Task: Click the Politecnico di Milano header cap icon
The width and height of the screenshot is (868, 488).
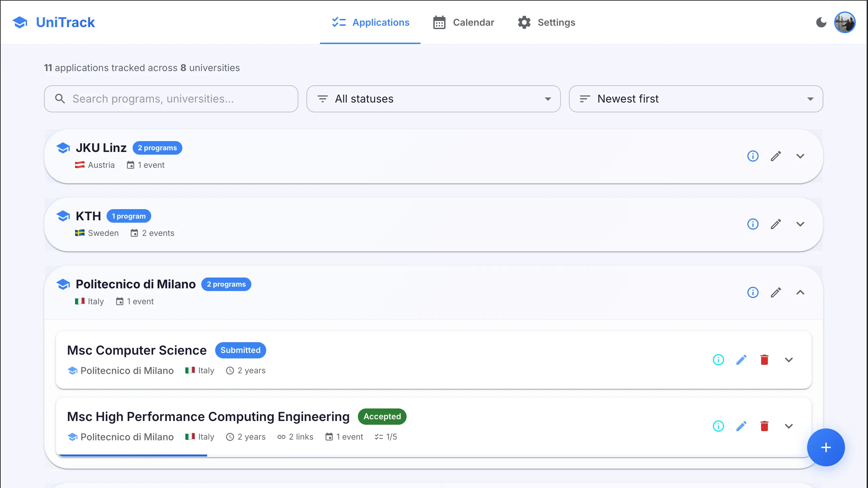Action: [x=63, y=284]
